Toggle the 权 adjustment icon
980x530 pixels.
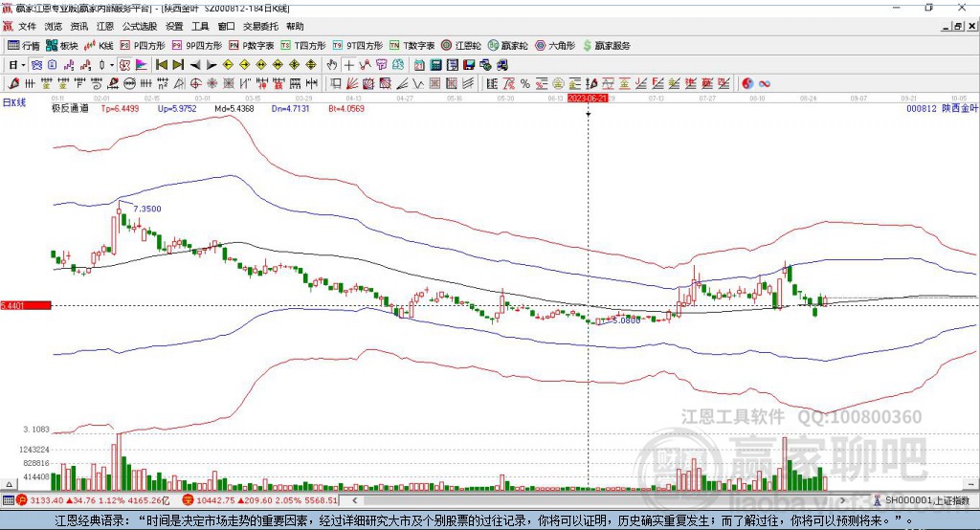click(x=125, y=65)
